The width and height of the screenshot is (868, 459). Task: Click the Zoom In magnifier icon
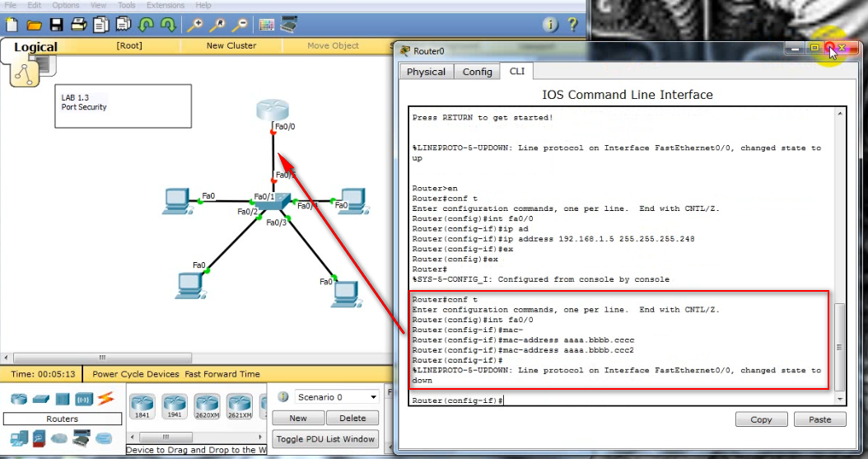click(195, 25)
